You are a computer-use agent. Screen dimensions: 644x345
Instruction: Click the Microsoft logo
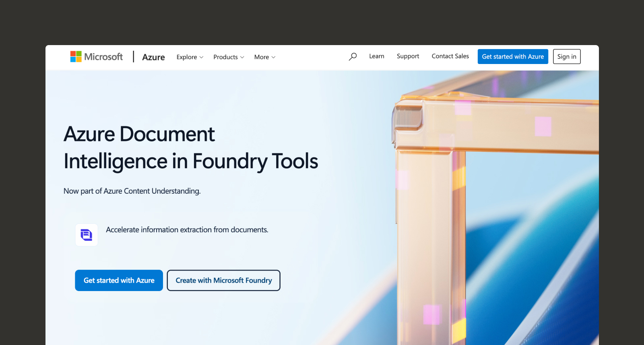[97, 57]
